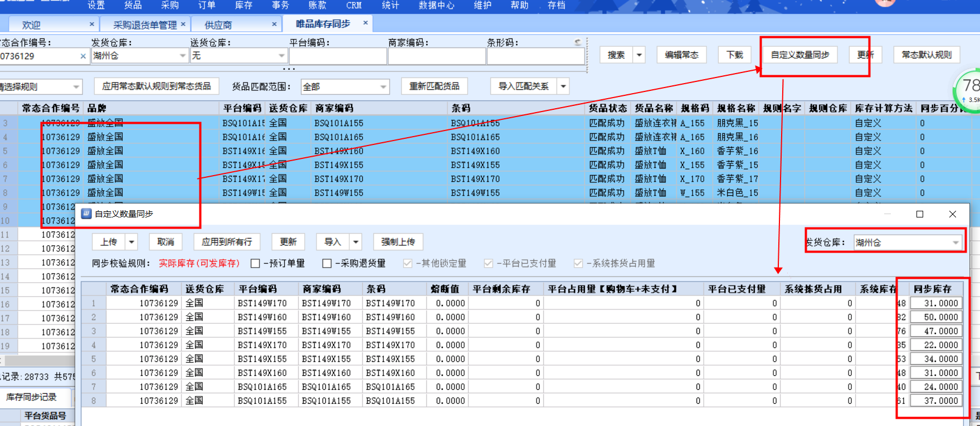Clear the 常态合作编号 field with the X icon
980x426 pixels.
[83, 56]
